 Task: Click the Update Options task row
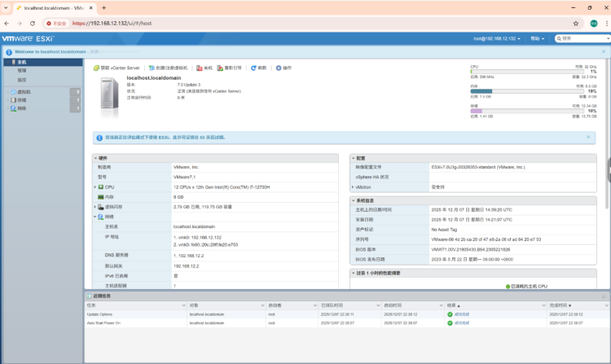coord(347,314)
